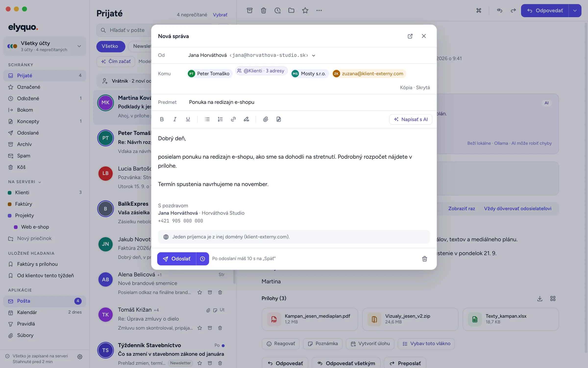Image resolution: width=588 pixels, height=368 pixels.
Task: Click the Vybrať link in Prijaté header
Action: (x=220, y=15)
